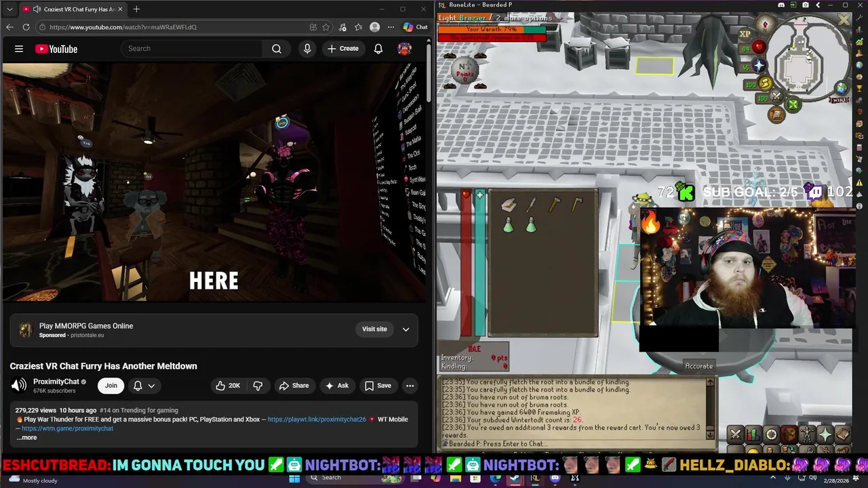868x488 pixels.
Task: Open Prayer tab
Action: [x=825, y=434]
